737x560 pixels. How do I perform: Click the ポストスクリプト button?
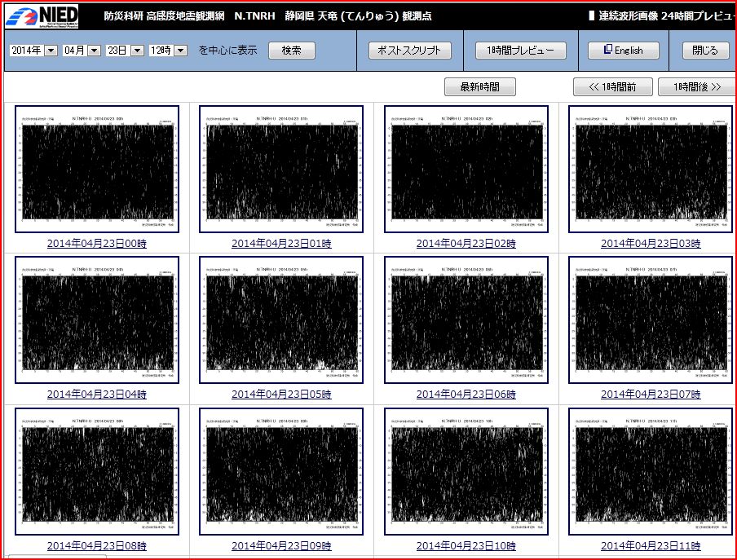[x=409, y=51]
